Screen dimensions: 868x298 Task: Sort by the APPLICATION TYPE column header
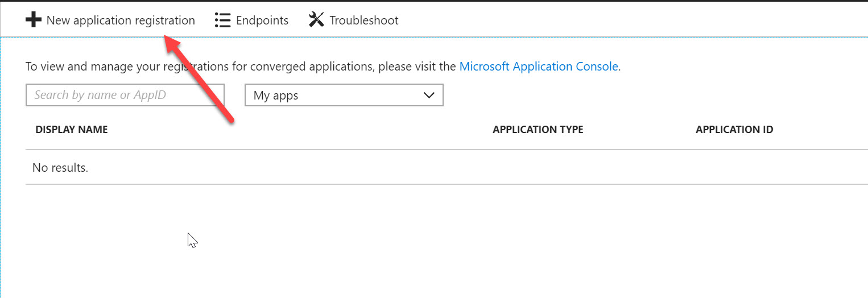point(538,130)
